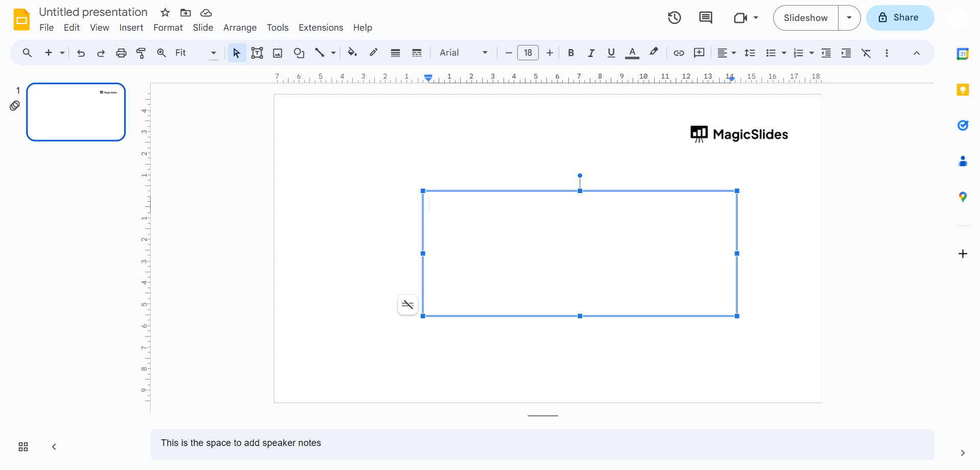This screenshot has width=980, height=470.
Task: Open the comment history panel
Action: pyautogui.click(x=706, y=18)
